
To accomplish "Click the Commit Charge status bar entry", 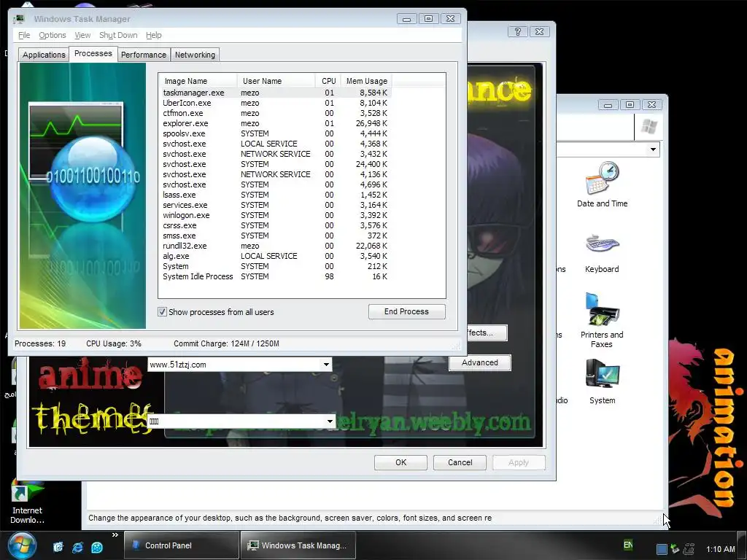I will pos(226,344).
